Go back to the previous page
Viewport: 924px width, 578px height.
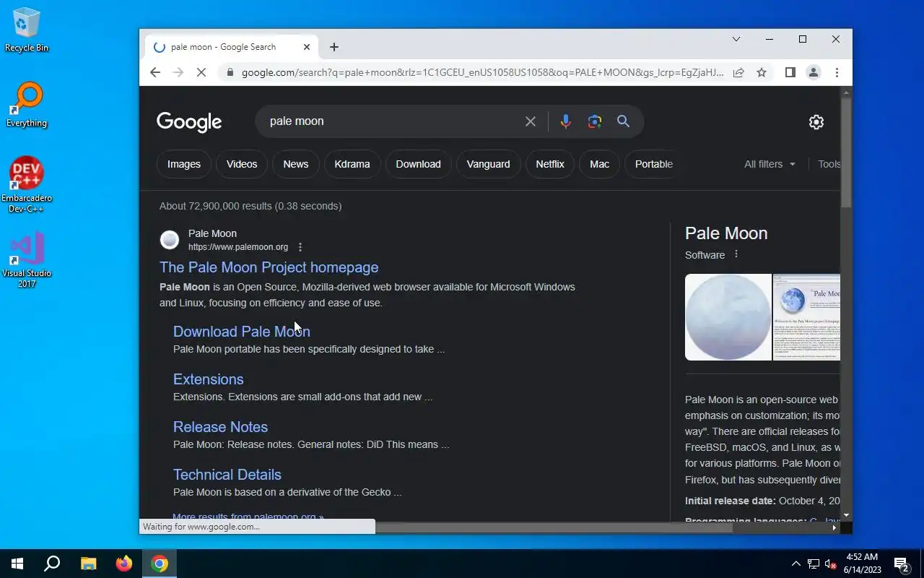(x=155, y=72)
